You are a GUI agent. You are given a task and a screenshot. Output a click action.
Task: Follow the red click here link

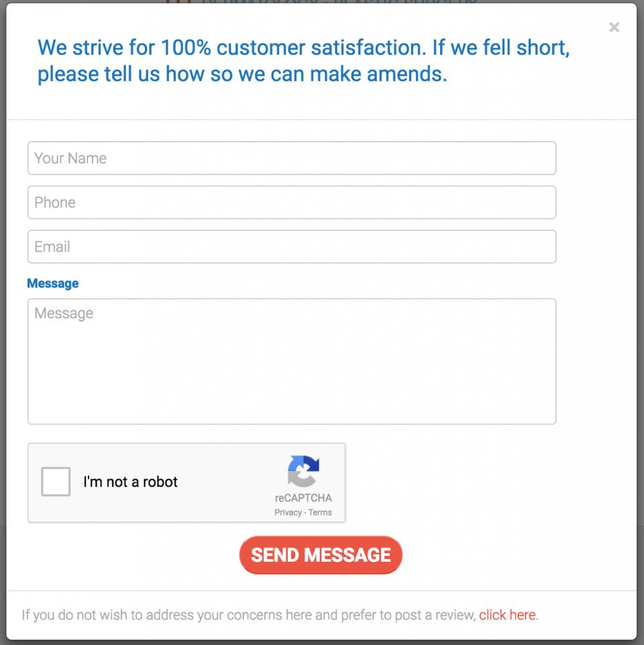click(x=507, y=615)
